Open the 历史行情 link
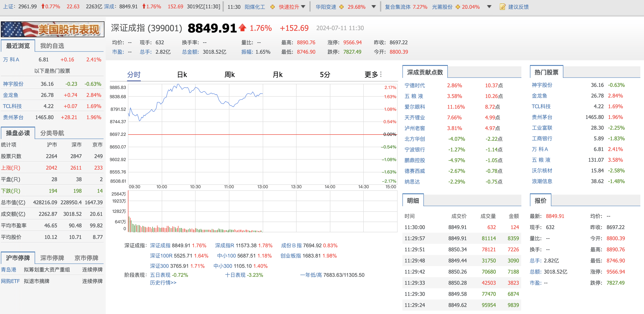Image resolution: width=644 pixels, height=314 pixels. tap(163, 283)
